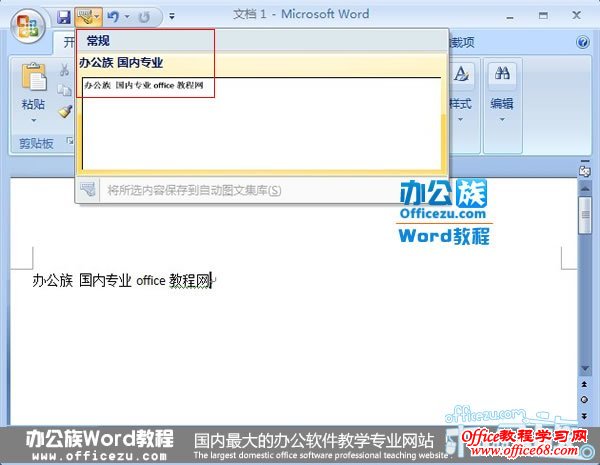
Task: Minimize the Word window
Action: pos(510,17)
